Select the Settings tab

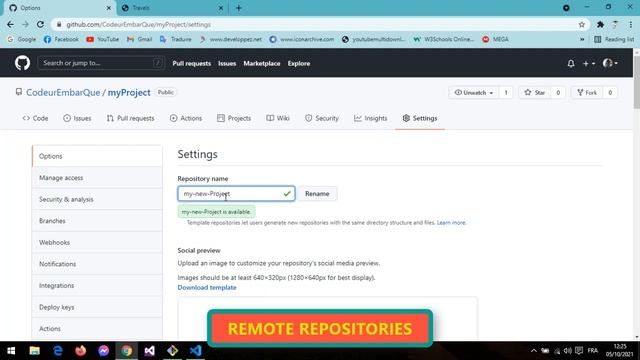pyautogui.click(x=420, y=118)
